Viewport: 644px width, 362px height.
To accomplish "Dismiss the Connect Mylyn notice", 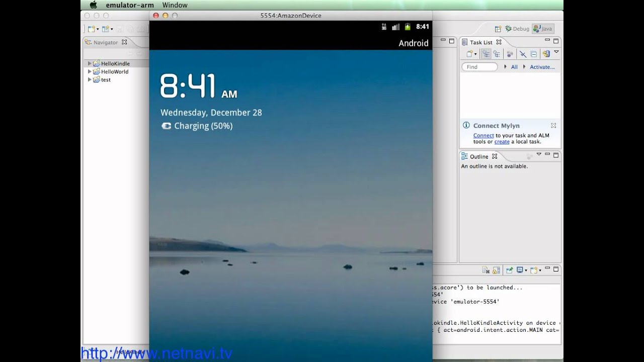I will pos(553,126).
